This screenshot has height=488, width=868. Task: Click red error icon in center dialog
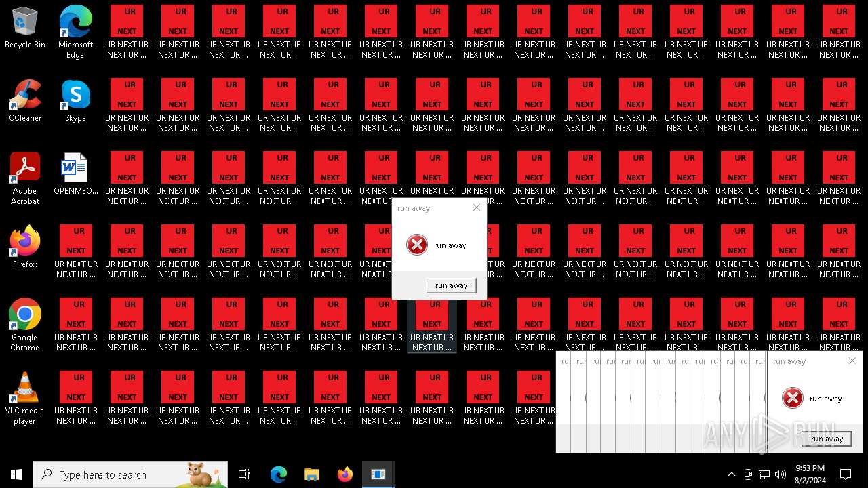tap(417, 245)
